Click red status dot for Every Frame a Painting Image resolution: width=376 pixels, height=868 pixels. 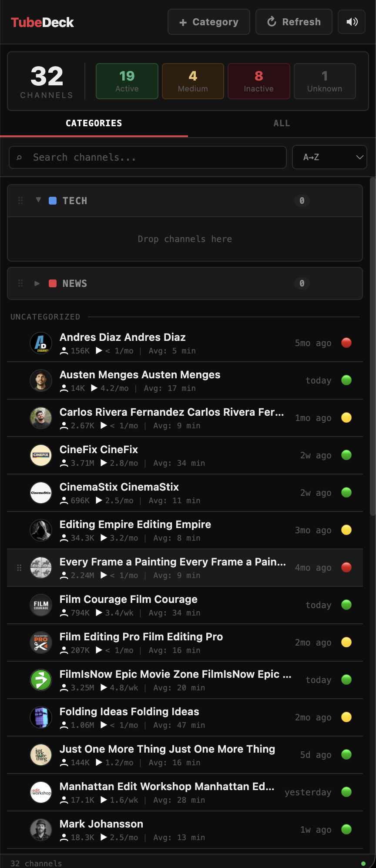click(346, 568)
